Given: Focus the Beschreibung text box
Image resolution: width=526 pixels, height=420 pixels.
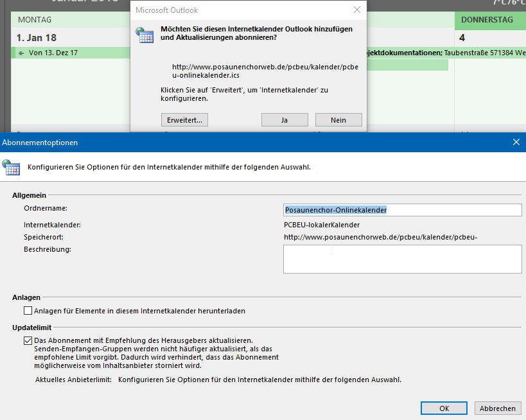Looking at the screenshot, I should pyautogui.click(x=403, y=259).
